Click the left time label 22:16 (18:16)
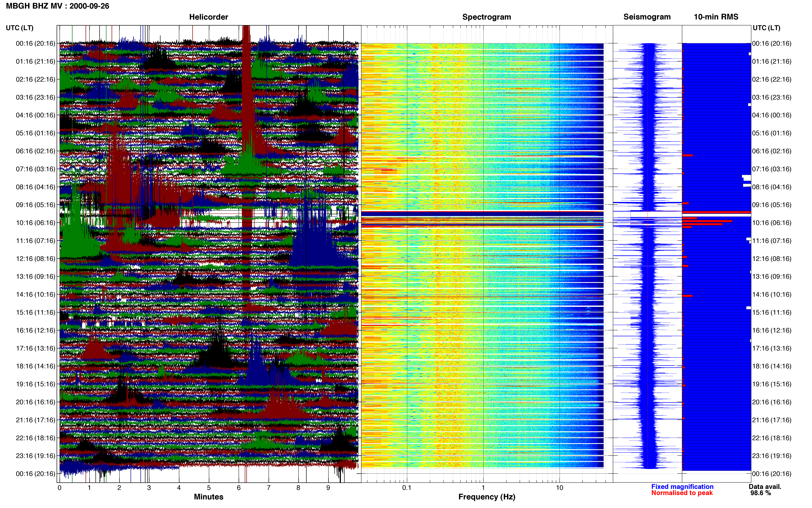Viewport: 812px width, 508px height. [x=36, y=438]
